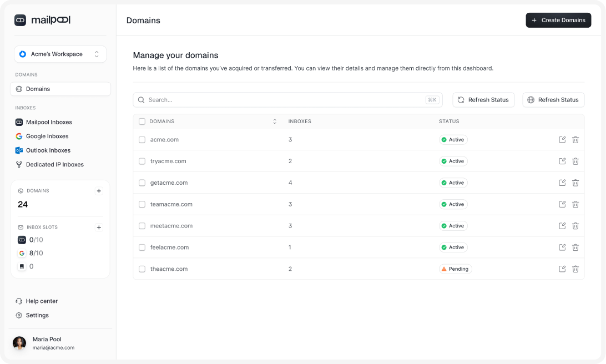
Task: Select the teamacme.com checkbox
Action: pyautogui.click(x=142, y=204)
